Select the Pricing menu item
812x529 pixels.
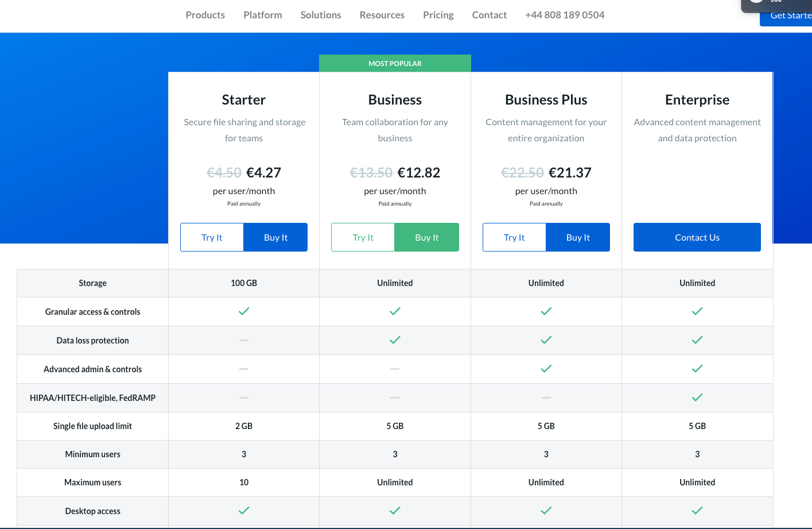(438, 15)
